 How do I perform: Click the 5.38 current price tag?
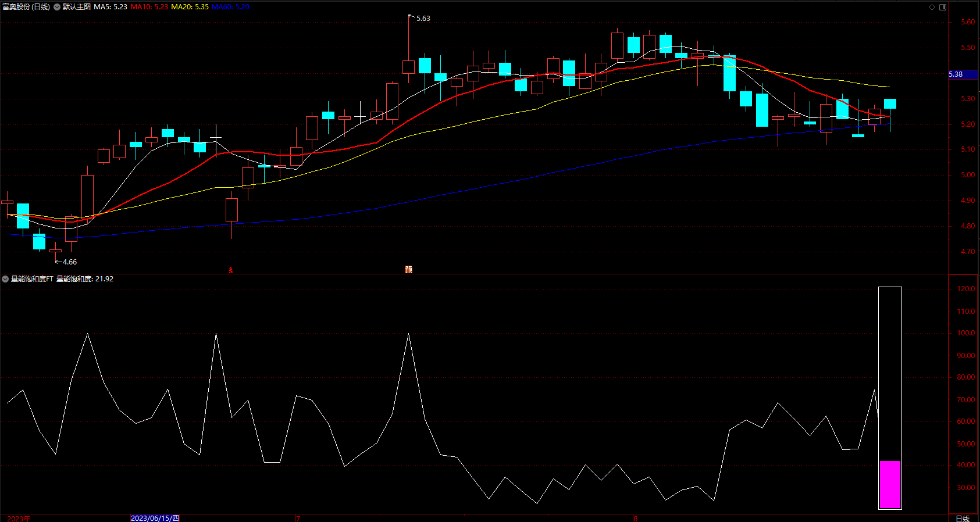(963, 74)
